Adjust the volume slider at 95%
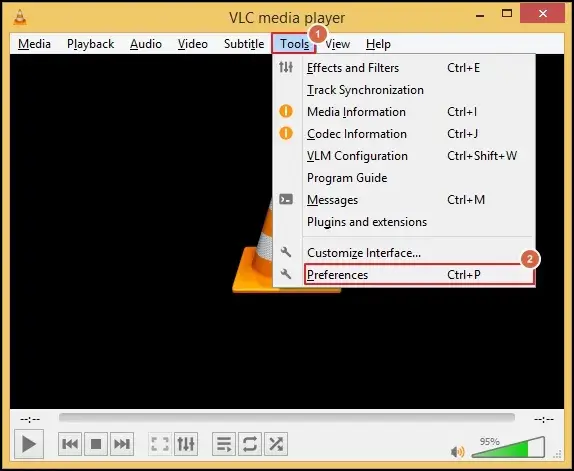 coord(508,447)
